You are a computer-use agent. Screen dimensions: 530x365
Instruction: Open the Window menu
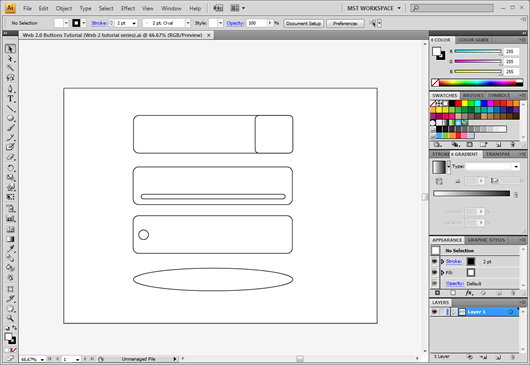[x=171, y=8]
